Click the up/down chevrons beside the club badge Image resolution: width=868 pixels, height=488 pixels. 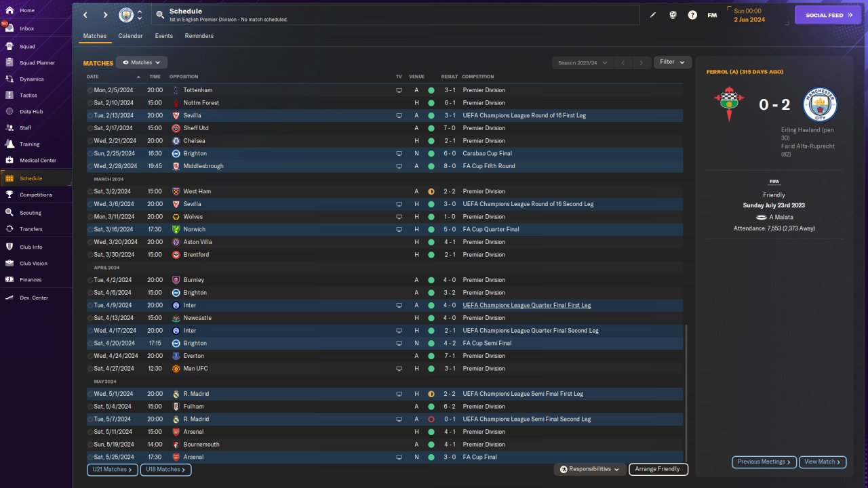pyautogui.click(x=140, y=15)
